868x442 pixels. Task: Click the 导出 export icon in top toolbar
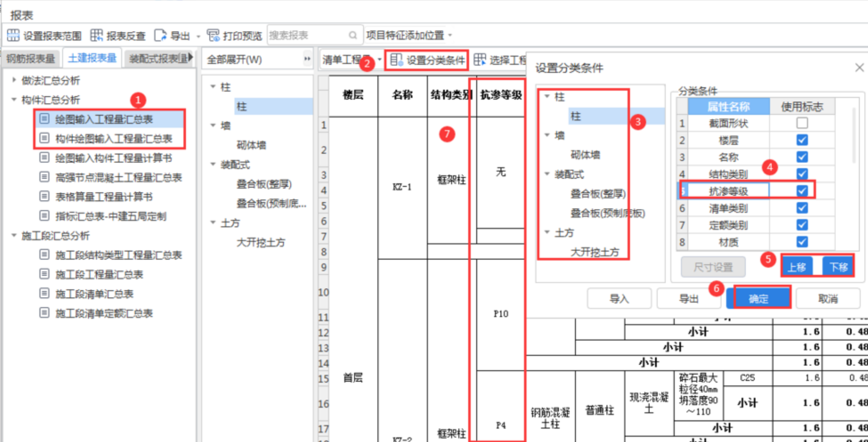tap(160, 35)
